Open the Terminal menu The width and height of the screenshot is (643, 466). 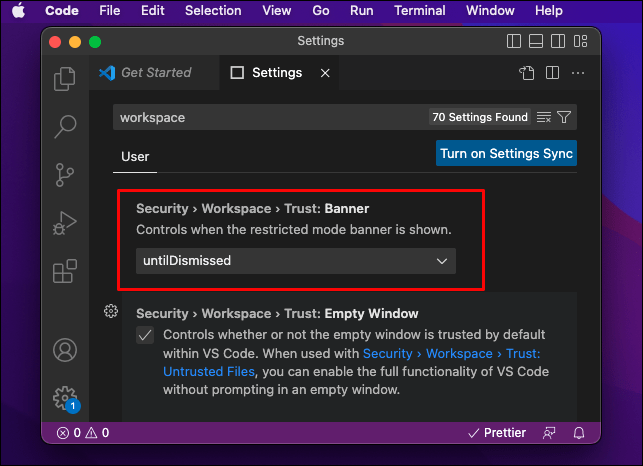coord(420,10)
